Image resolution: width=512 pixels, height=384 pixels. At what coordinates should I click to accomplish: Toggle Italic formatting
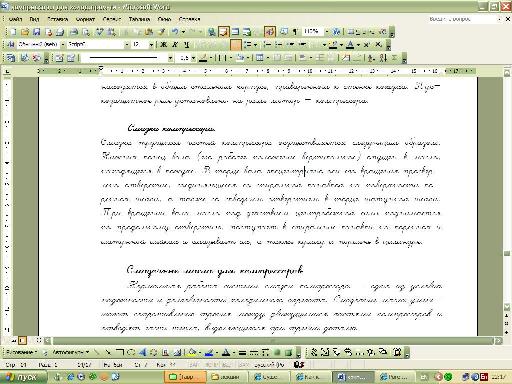(175, 45)
